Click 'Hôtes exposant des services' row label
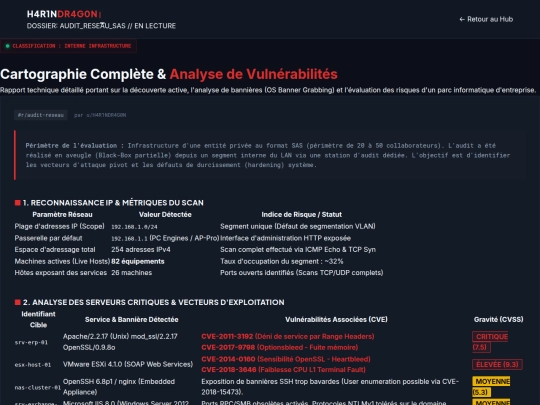Screen dimensions: 540x405 61,272
